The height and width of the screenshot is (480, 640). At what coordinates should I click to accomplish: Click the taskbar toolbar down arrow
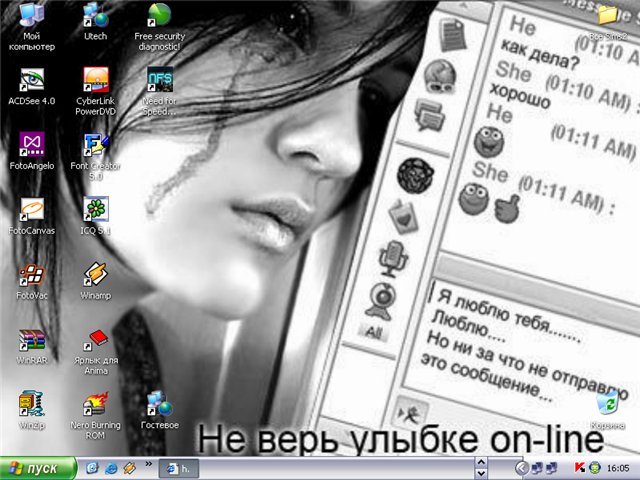(x=481, y=473)
